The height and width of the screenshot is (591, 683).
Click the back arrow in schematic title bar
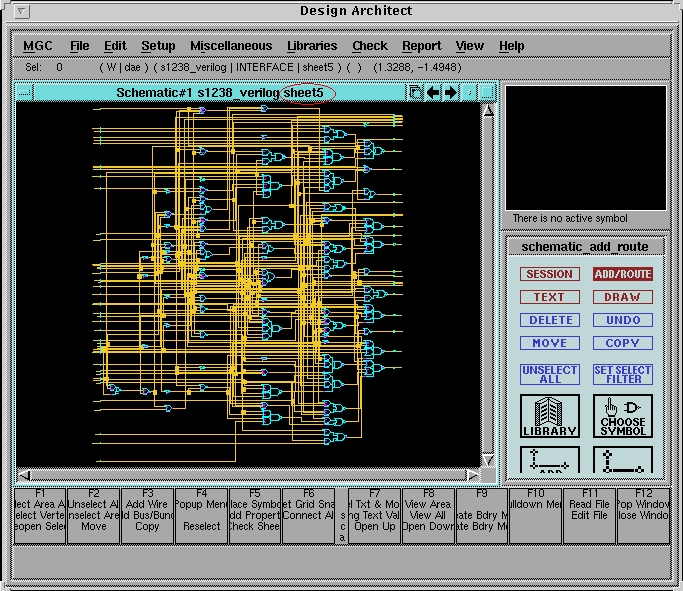(x=433, y=93)
